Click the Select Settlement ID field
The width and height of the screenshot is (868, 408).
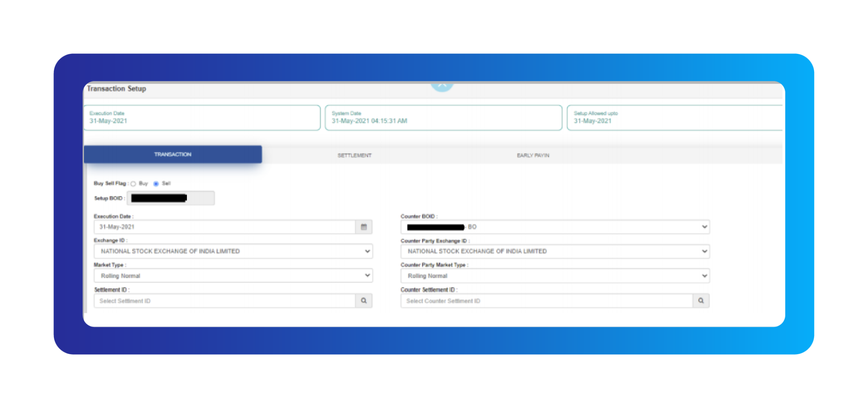pyautogui.click(x=225, y=301)
